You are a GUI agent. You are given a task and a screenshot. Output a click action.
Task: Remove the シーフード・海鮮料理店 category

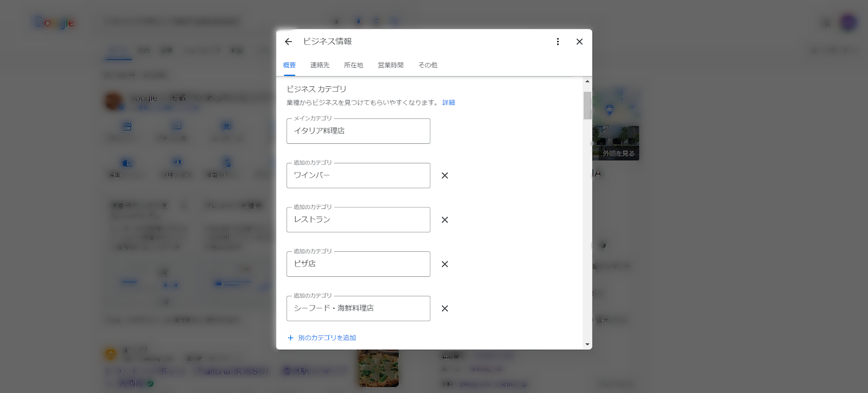coord(445,308)
